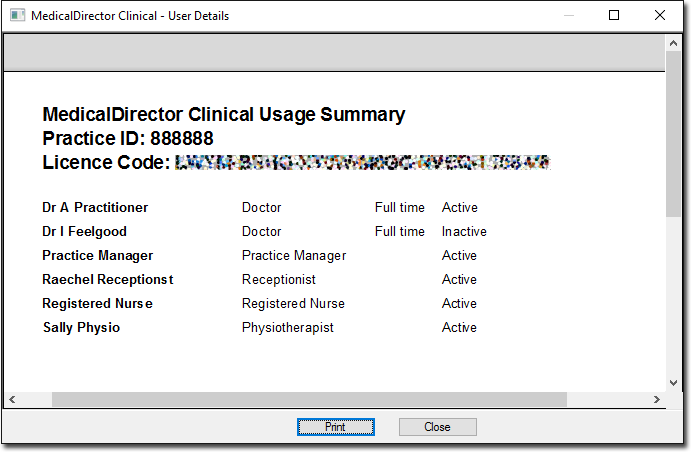
Task: Click the horizontal scrollbar thumb
Action: [309, 400]
